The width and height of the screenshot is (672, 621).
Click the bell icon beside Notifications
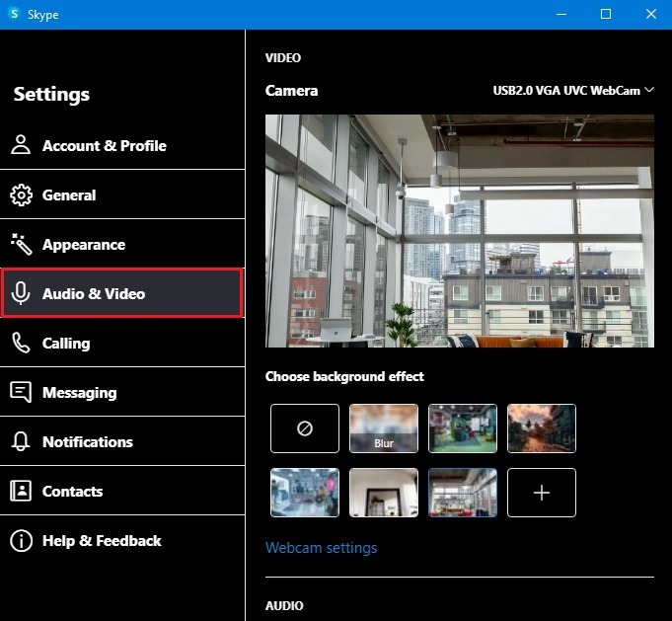tap(21, 441)
